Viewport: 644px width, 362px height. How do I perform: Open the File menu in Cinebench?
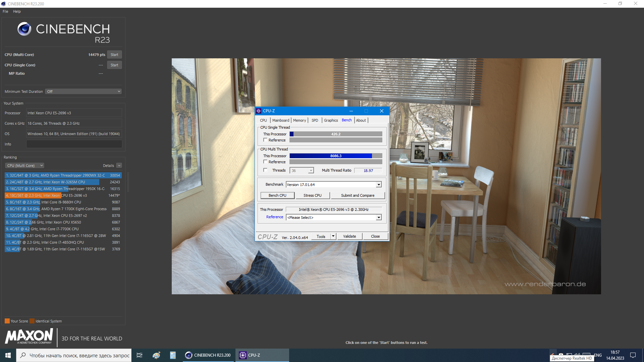pos(5,11)
